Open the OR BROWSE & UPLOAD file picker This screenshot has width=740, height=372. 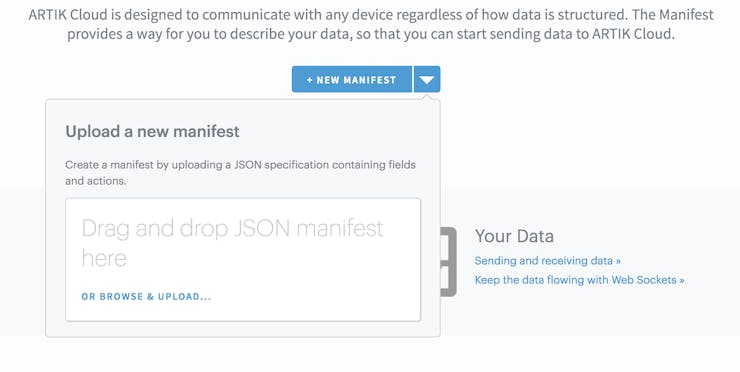pos(146,296)
